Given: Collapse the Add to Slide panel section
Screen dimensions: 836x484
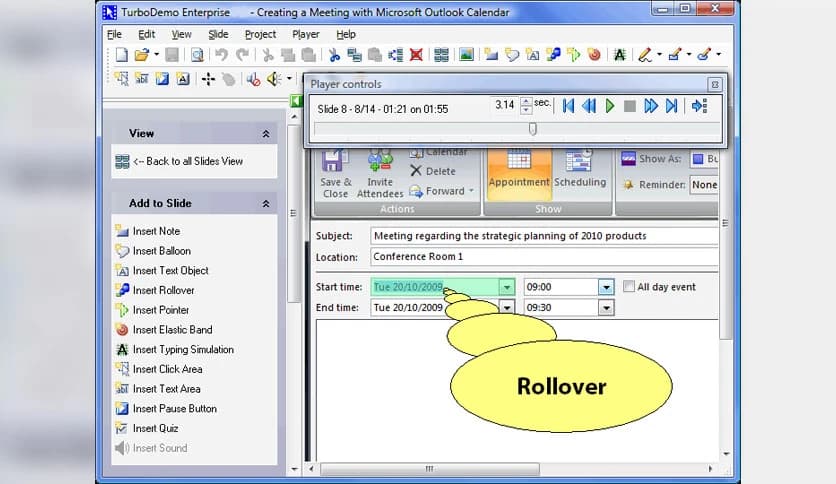Looking at the screenshot, I should tap(266, 204).
